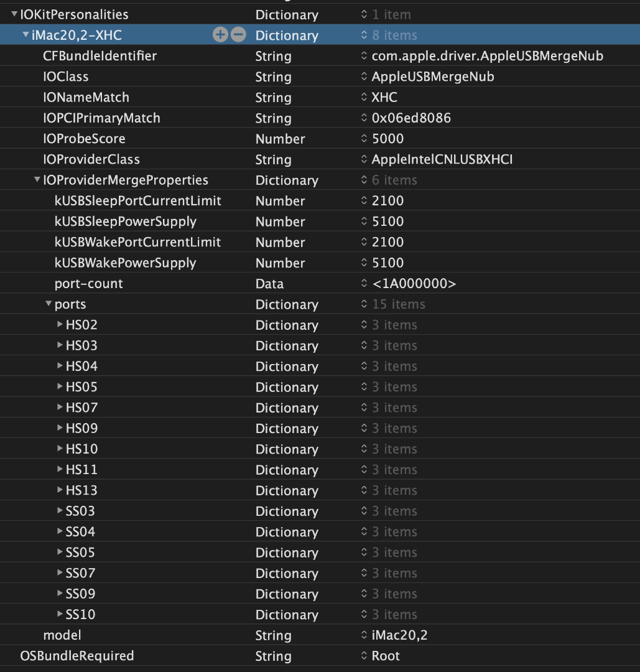Expand the HS05 port entry
Screen dimensions: 640x672
click(60, 386)
